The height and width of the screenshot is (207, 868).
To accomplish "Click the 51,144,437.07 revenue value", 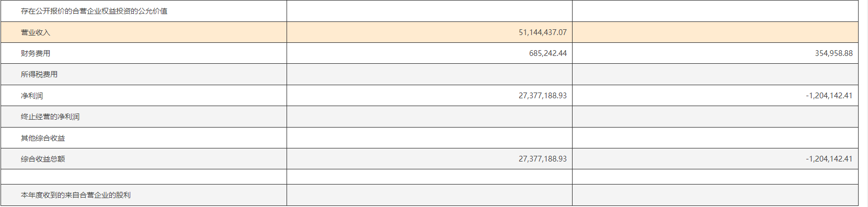I will (543, 32).
